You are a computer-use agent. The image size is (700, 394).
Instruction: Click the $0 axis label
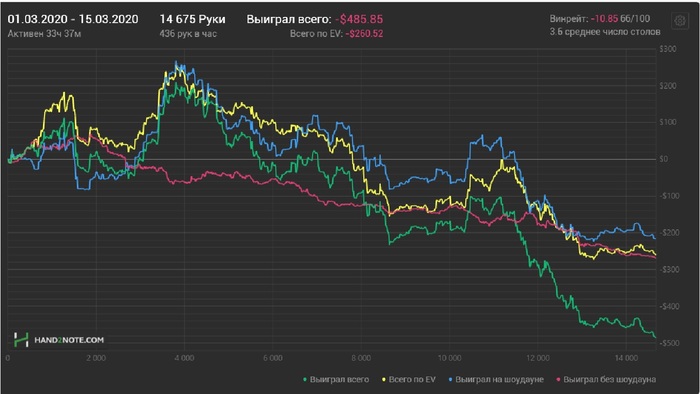pyautogui.click(x=663, y=159)
